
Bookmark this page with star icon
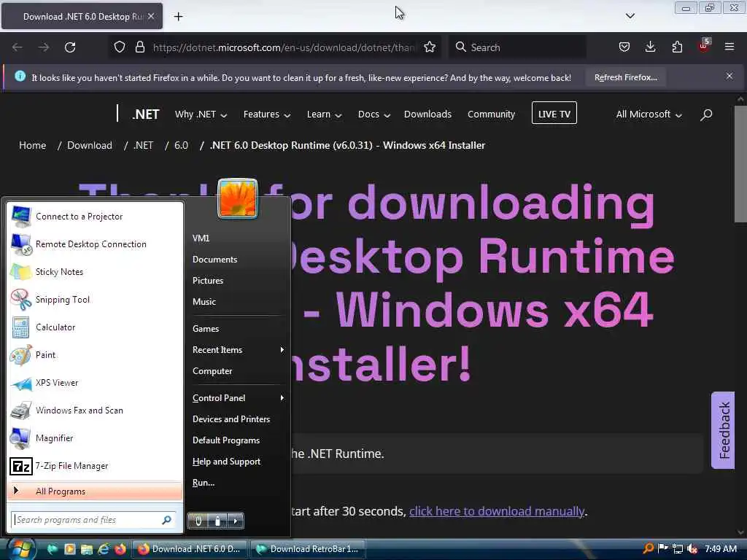[430, 47]
